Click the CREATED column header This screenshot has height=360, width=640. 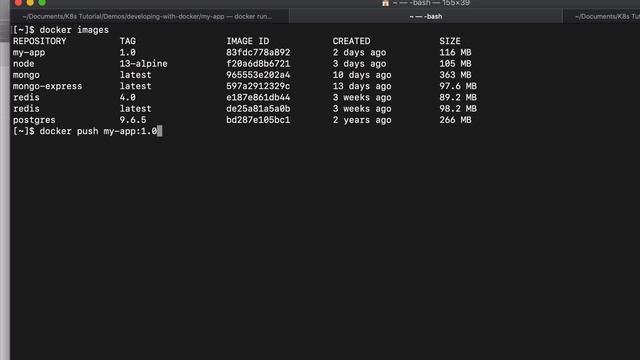pos(351,41)
